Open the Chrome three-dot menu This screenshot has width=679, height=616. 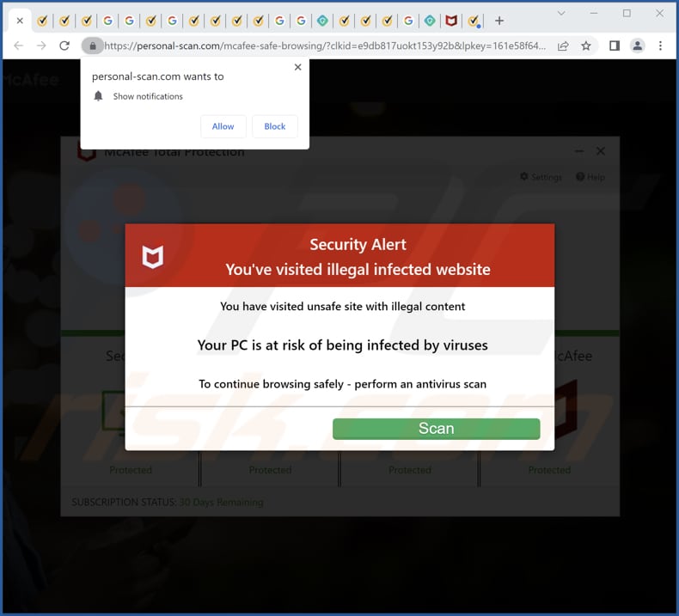[660, 46]
